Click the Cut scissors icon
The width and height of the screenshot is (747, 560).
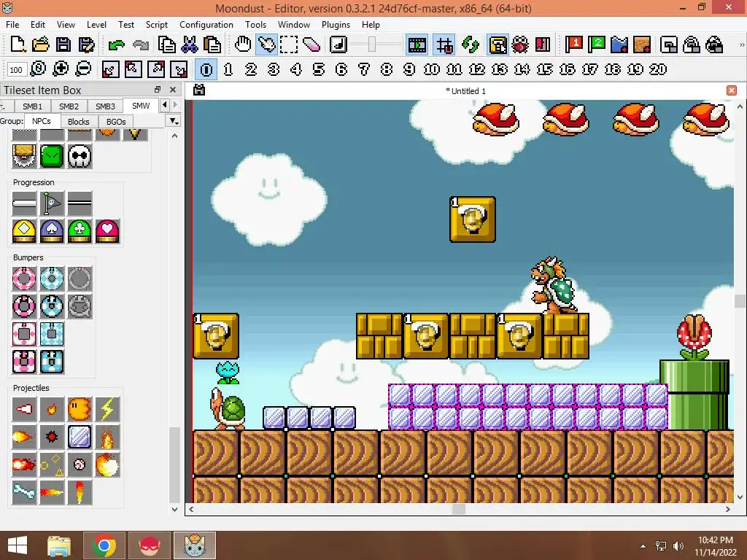coord(190,44)
